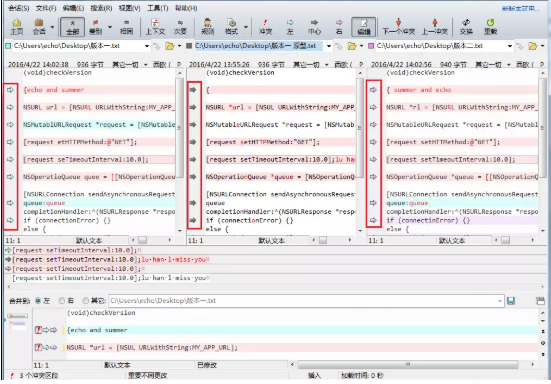551x384 pixels.
Task: Click the 格式 format toolbar icon
Action: pos(231,27)
